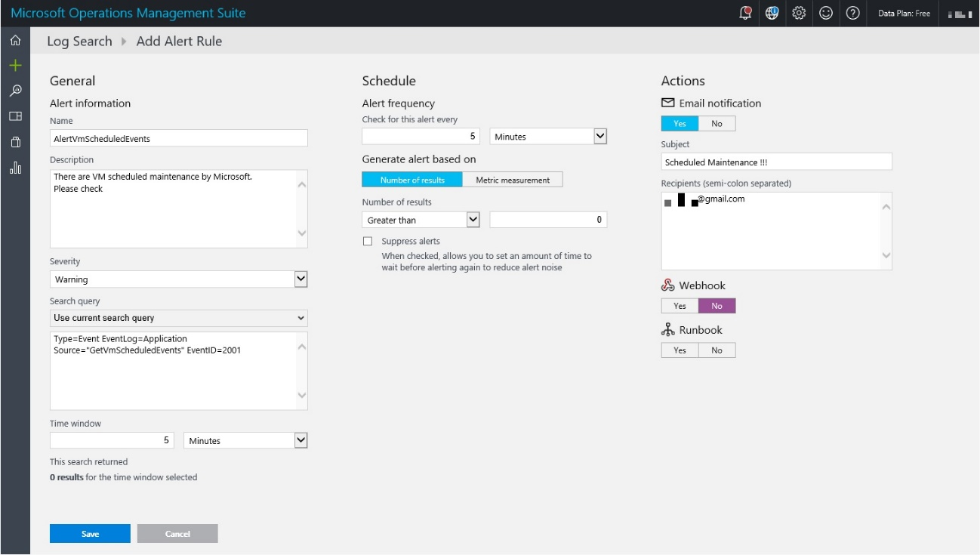The height and width of the screenshot is (555, 980).
Task: Click the Runbook icon
Action: tap(667, 330)
